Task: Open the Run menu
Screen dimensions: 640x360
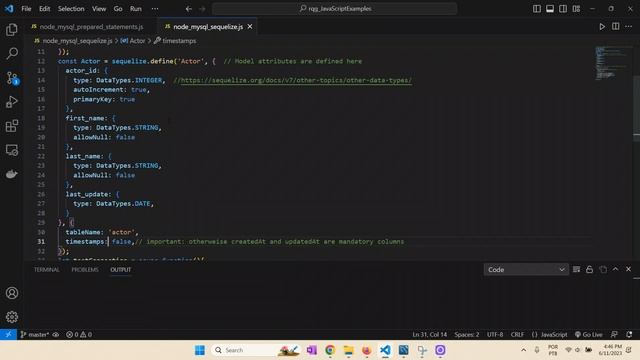Action: 136,9
